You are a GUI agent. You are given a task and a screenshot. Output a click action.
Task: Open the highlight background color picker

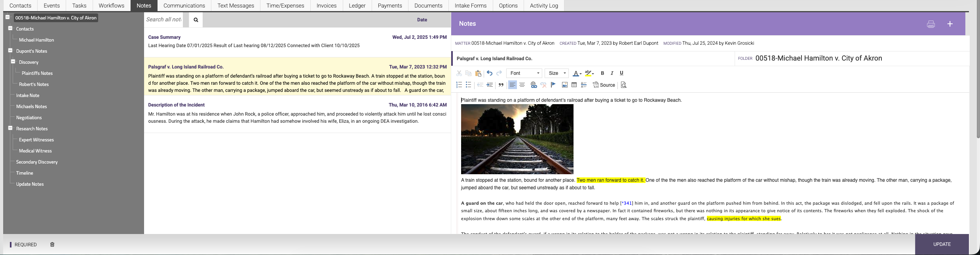tap(589, 73)
